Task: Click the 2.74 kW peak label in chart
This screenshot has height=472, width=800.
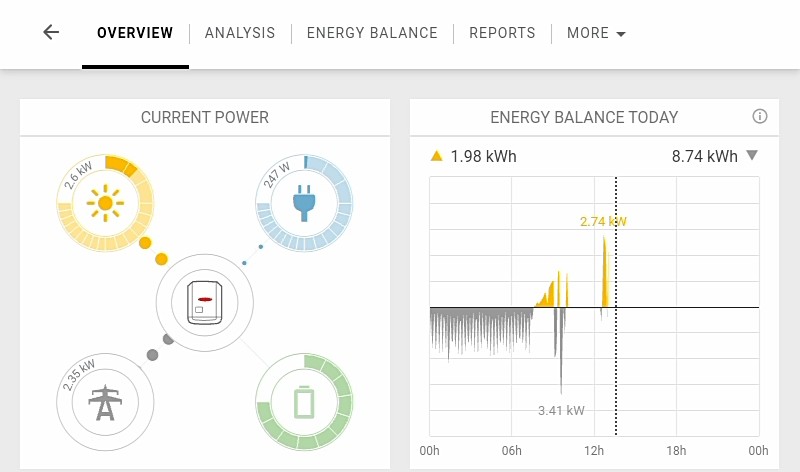Action: tap(603, 221)
